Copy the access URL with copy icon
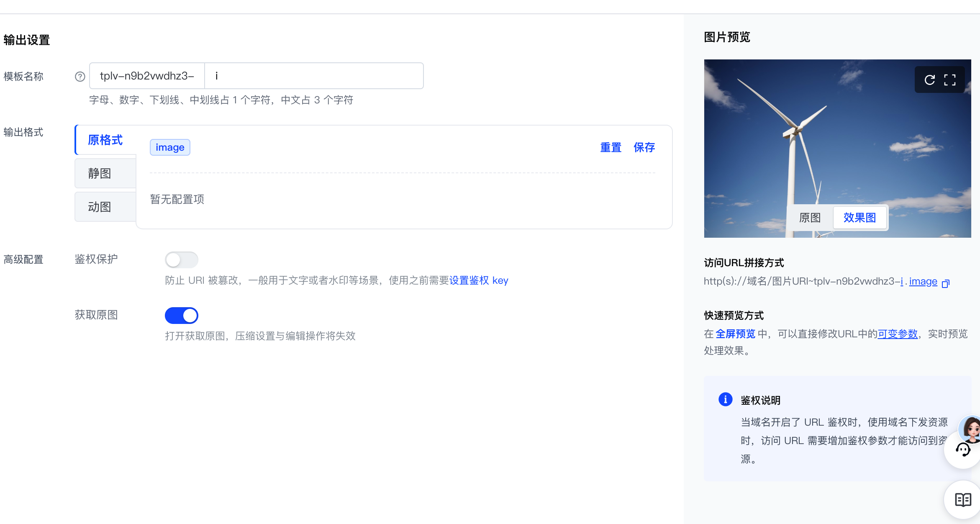The width and height of the screenshot is (980, 524). click(945, 284)
